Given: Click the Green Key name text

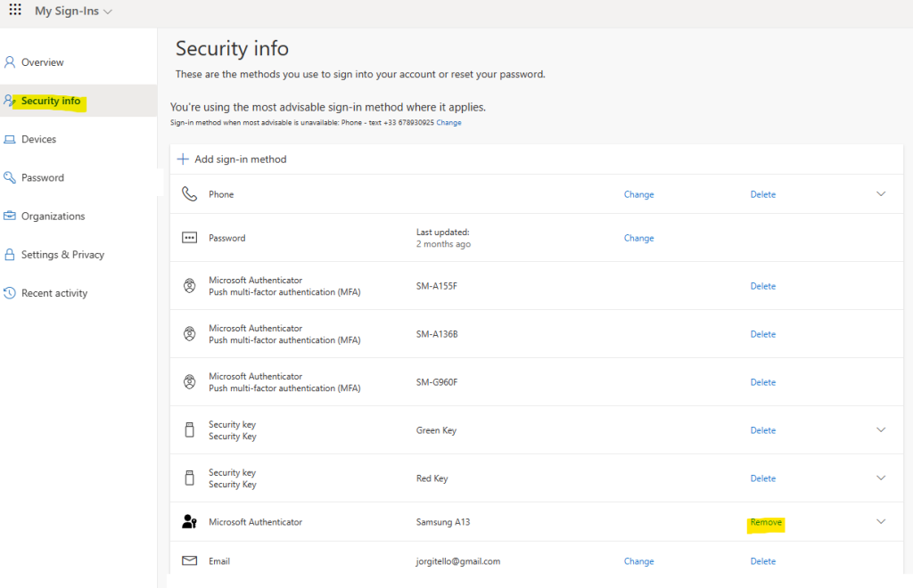Looking at the screenshot, I should (x=436, y=430).
